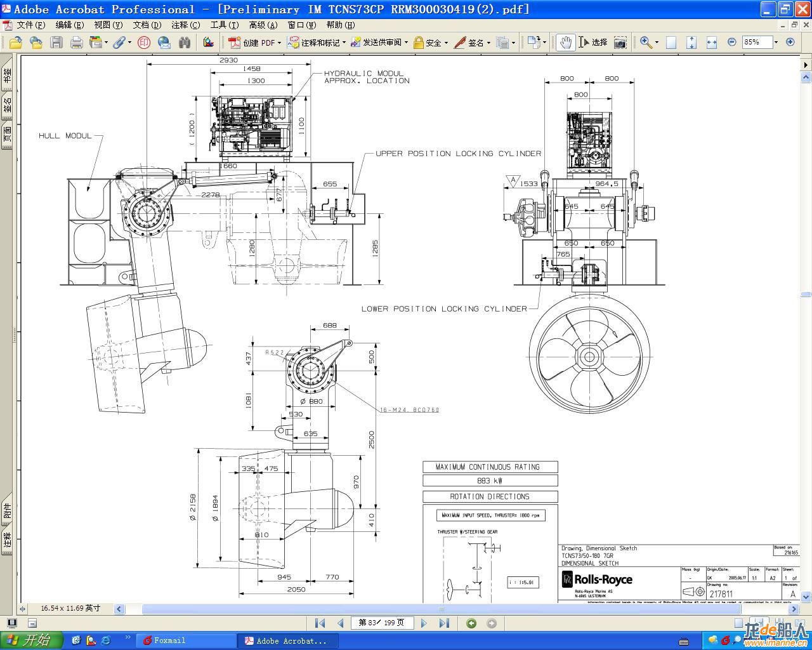Open the Zoom tool dropdown arrow
This screenshot has height=650, width=812.
point(657,43)
